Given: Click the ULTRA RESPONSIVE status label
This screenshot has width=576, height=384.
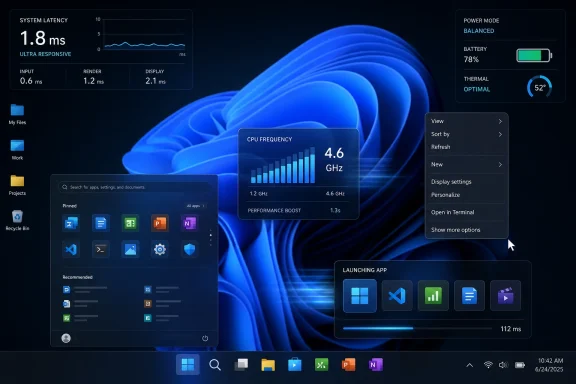Looking at the screenshot, I should click(45, 54).
